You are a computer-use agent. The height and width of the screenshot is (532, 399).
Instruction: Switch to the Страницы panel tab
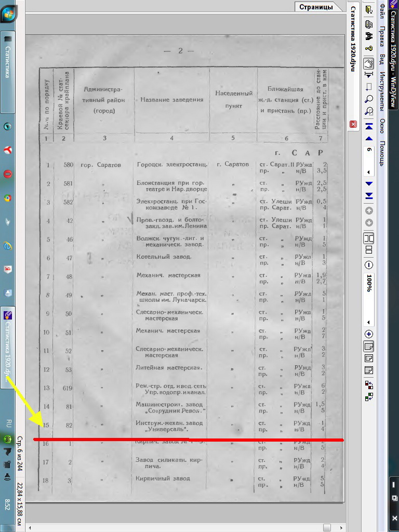coord(315,7)
